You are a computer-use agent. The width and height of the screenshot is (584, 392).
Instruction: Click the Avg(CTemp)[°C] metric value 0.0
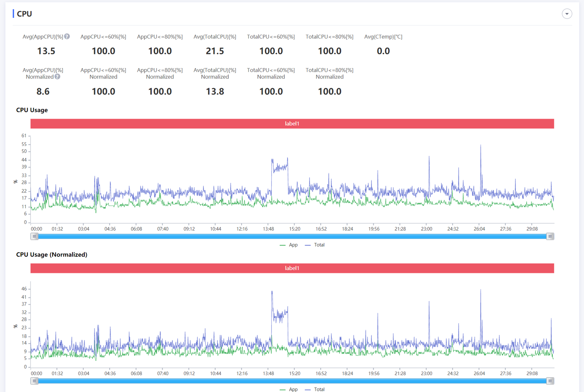383,51
